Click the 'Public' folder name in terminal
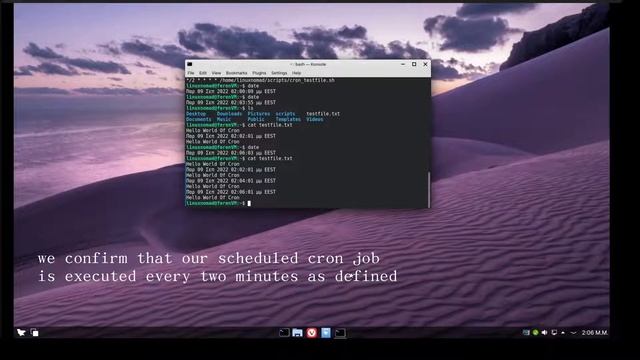 256,119
